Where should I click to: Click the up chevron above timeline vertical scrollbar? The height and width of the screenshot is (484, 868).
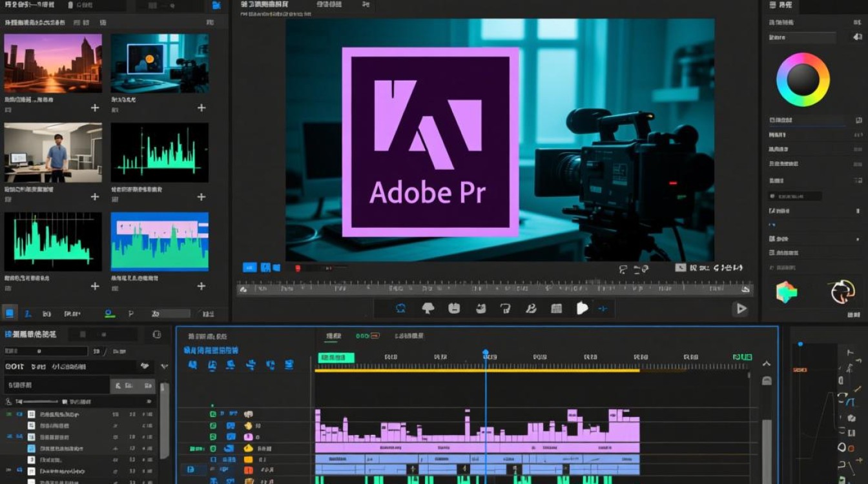767,365
